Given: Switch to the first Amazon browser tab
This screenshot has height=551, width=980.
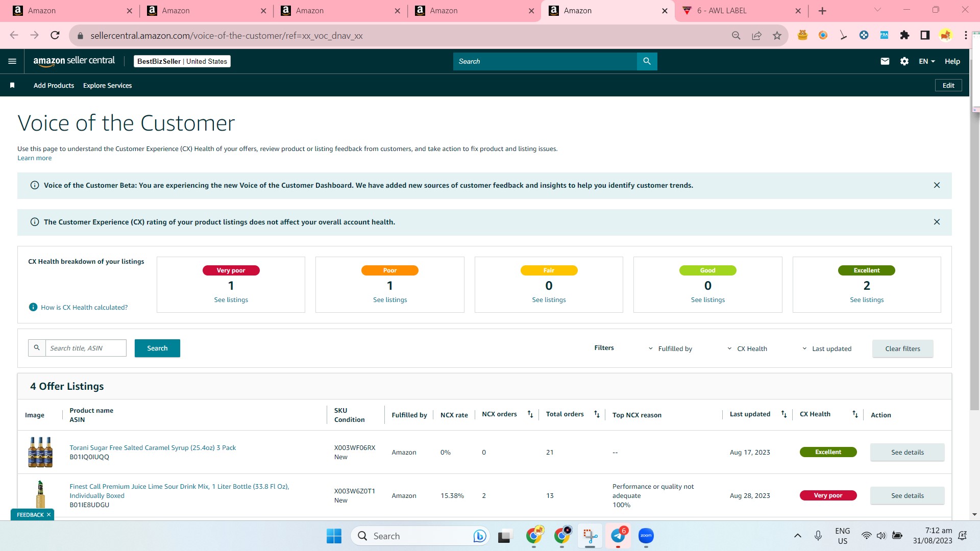Looking at the screenshot, I should click(x=72, y=11).
